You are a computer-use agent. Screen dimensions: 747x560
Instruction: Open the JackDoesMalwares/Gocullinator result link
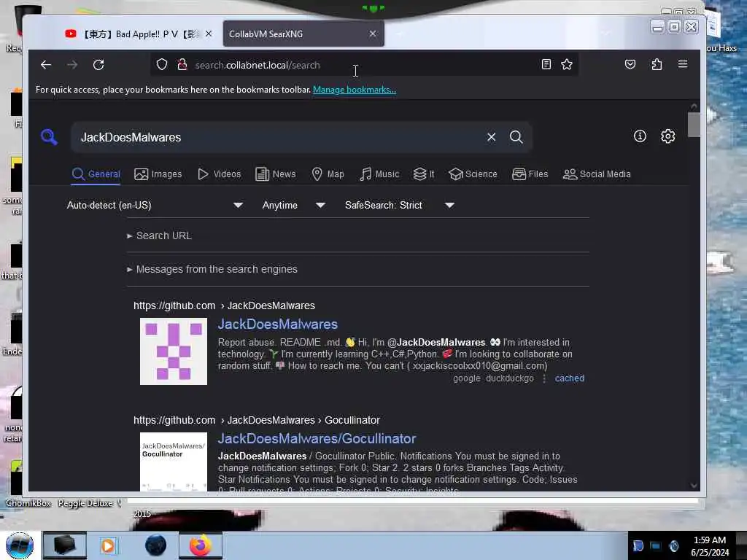click(317, 438)
